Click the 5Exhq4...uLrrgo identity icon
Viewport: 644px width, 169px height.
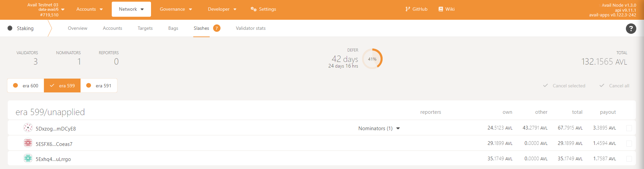[x=28, y=158]
